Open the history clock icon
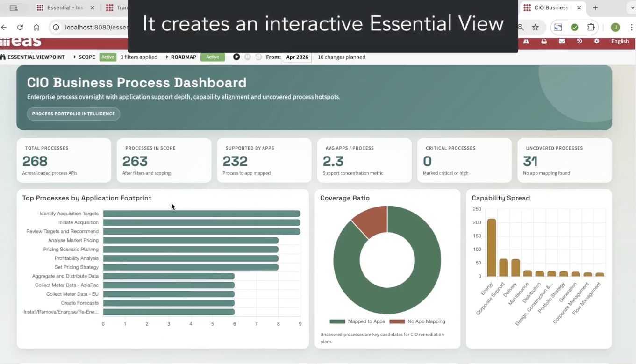 (579, 41)
